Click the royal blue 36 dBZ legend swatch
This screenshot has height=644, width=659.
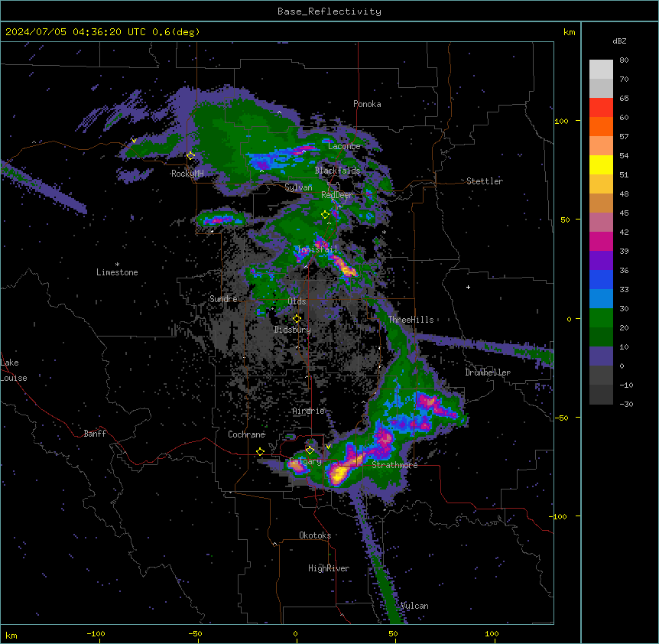pyautogui.click(x=601, y=279)
